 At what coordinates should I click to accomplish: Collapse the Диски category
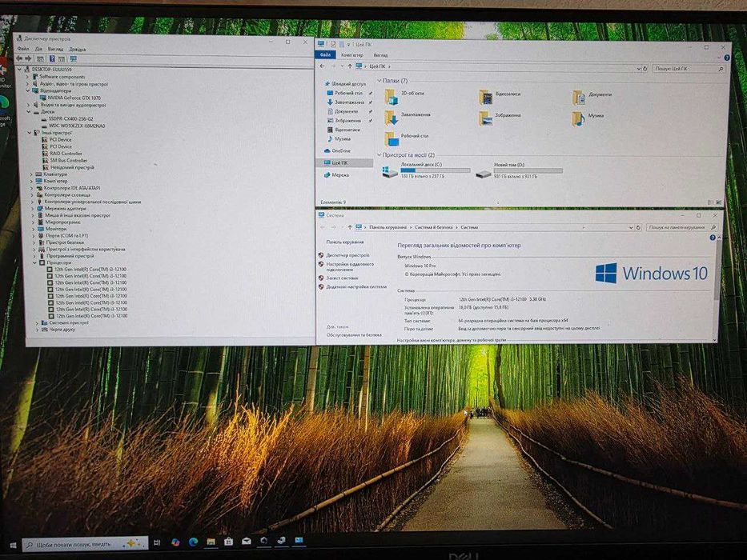[29, 112]
